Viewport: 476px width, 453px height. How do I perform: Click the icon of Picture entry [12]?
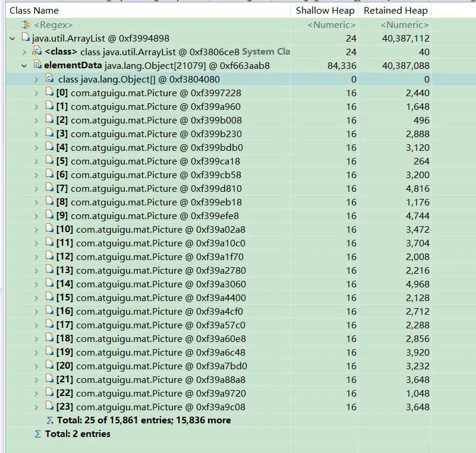pos(49,256)
